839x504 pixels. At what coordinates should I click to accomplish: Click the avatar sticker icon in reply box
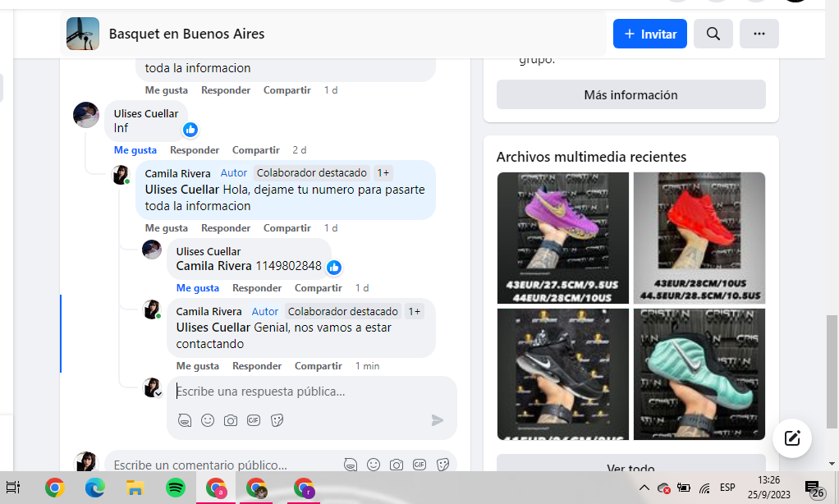tap(185, 420)
